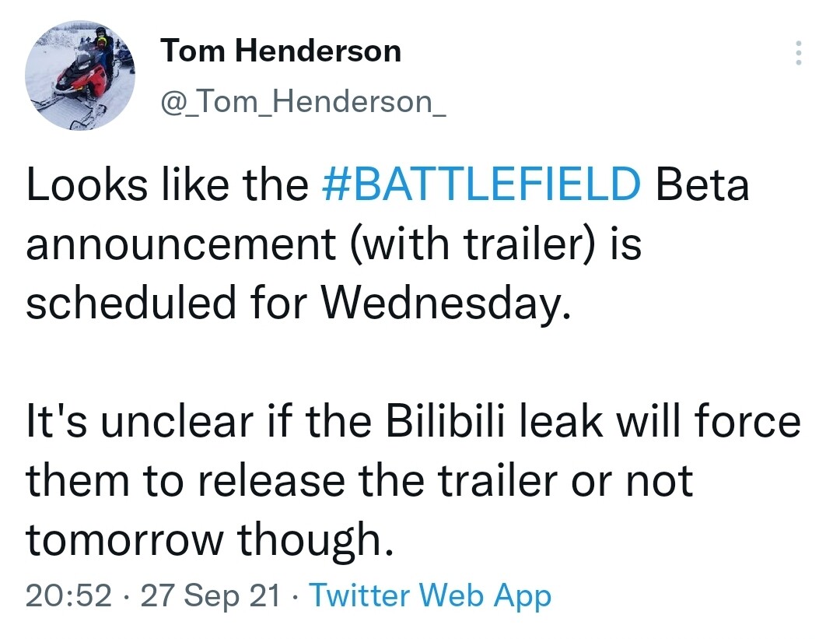Click the @_Tom_Henderson_ handle
Screen dimensions: 840x639
click(303, 101)
